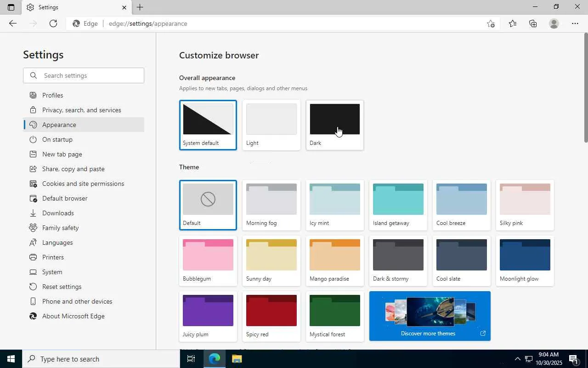The height and width of the screenshot is (368, 588).
Task: Apply the Mystical forest theme
Action: 335,316
